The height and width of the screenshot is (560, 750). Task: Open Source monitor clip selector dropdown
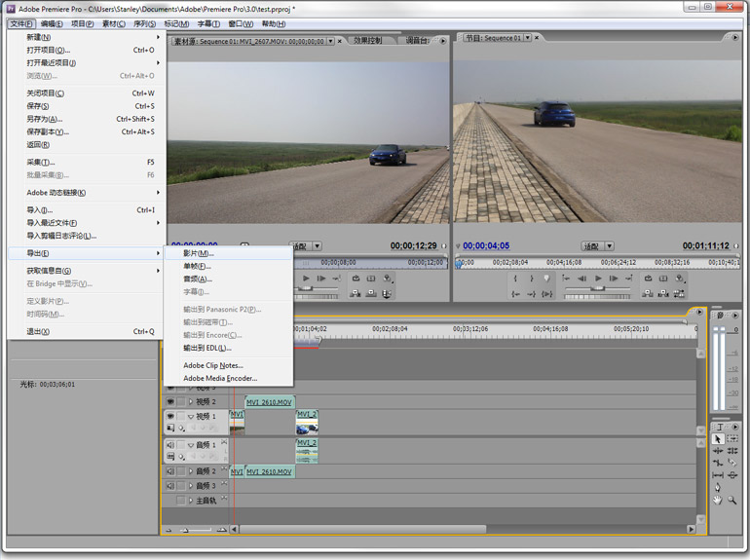(x=330, y=41)
